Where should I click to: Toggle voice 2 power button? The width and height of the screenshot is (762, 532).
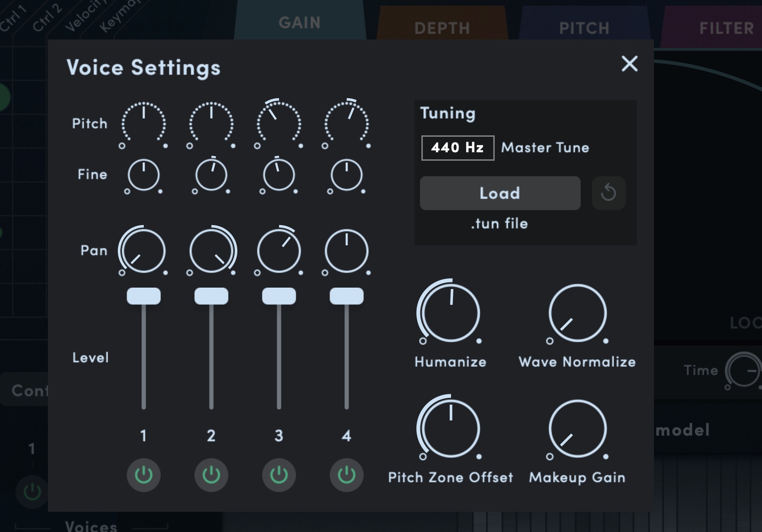[x=211, y=475]
